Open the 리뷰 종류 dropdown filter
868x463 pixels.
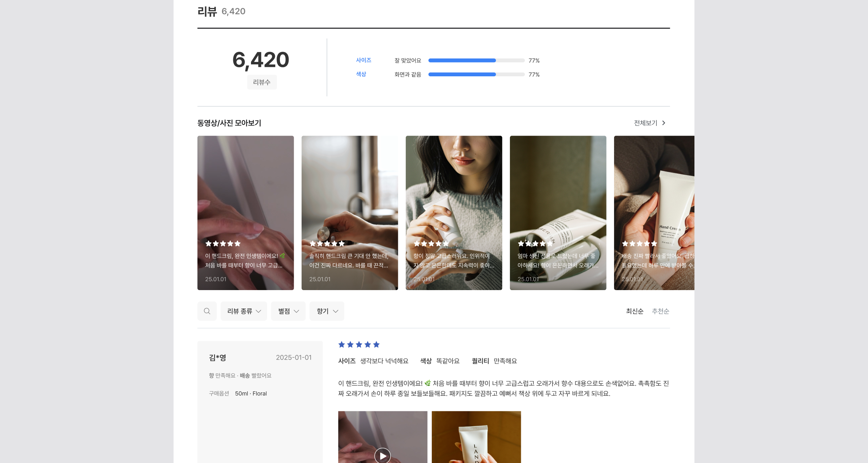point(244,311)
